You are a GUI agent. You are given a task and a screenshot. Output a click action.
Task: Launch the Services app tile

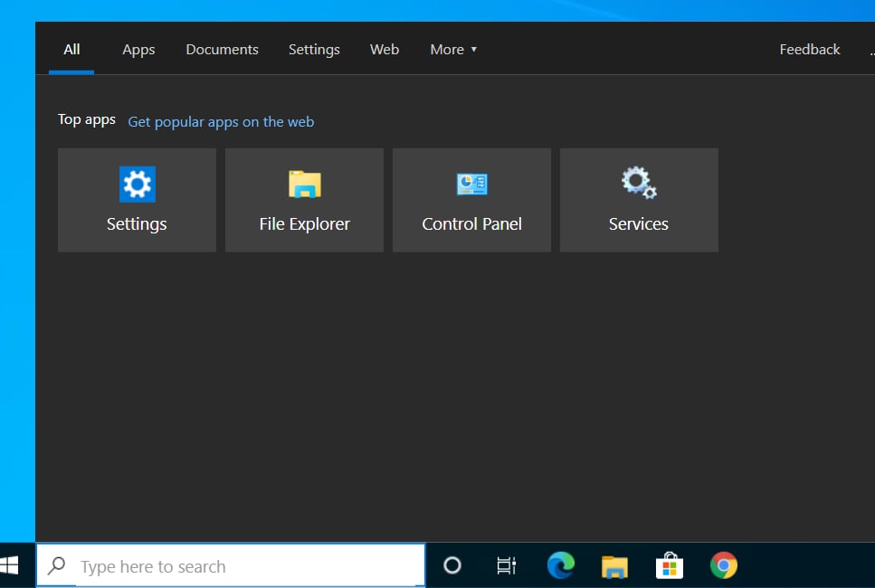point(639,200)
